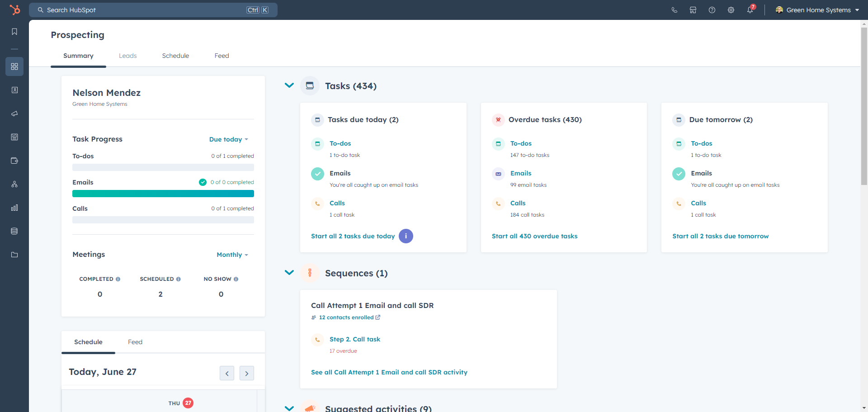
Task: Switch to the Summary tab
Action: coord(78,56)
